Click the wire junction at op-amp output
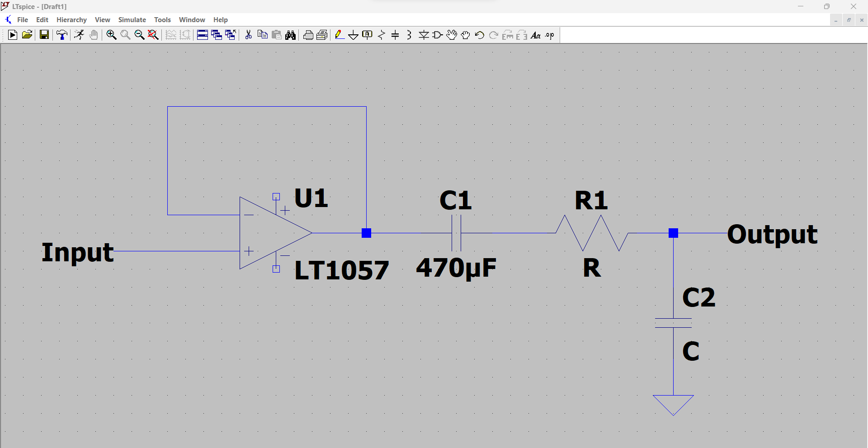Viewport: 868px width, 448px height. tap(366, 233)
